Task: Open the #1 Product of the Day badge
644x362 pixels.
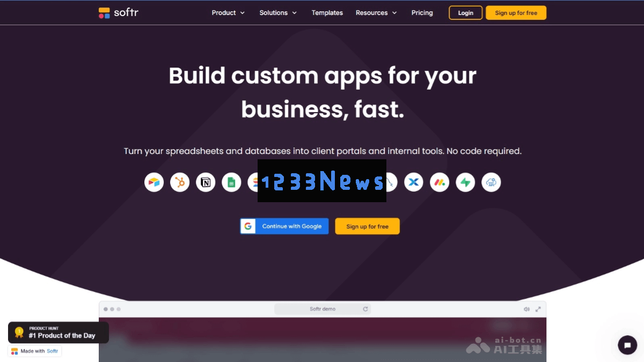Action: [x=58, y=333]
